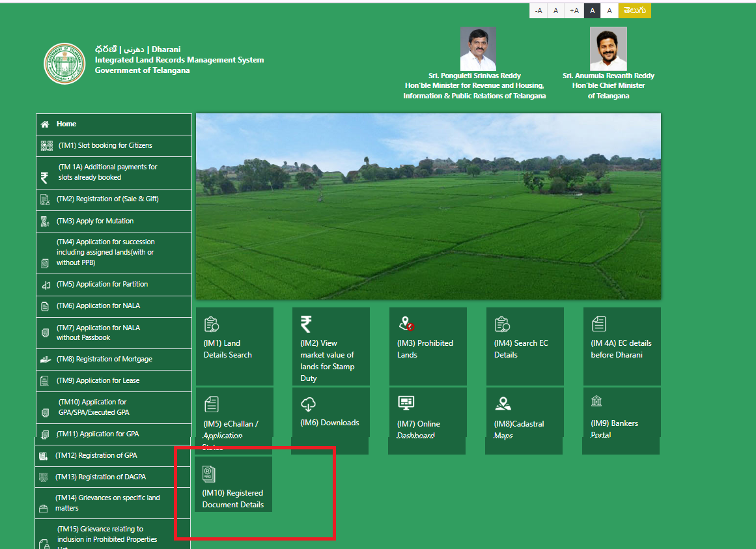Viewport: 756px width, 549px height.
Task: Click the Bankers Portal building icon
Action: [x=596, y=401]
